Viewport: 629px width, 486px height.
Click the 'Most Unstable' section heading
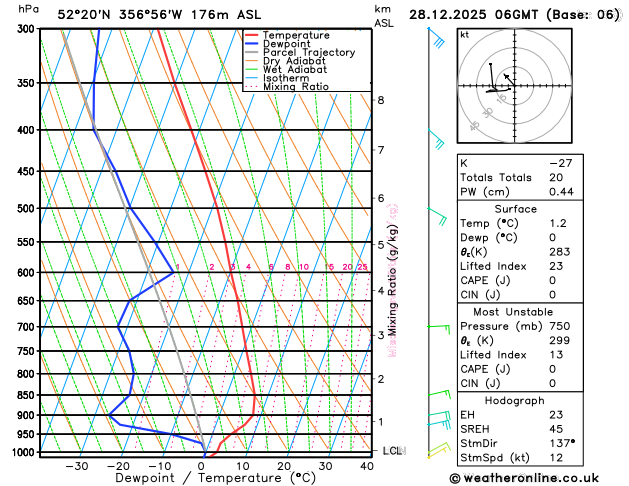[513, 312]
